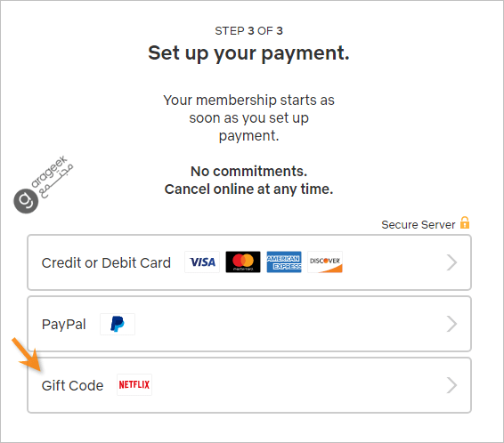Click the orange arrow pointing to Gift Code
The width and height of the screenshot is (504, 443).
click(27, 355)
